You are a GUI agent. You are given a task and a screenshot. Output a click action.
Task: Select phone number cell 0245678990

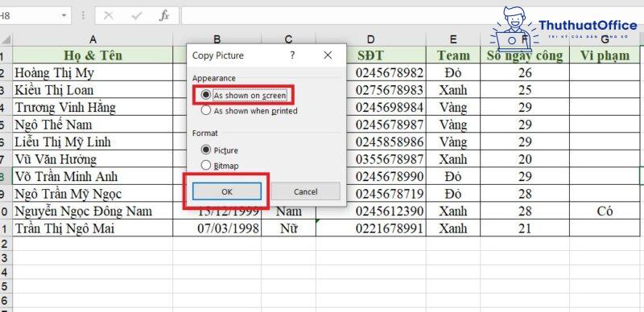[386, 176]
